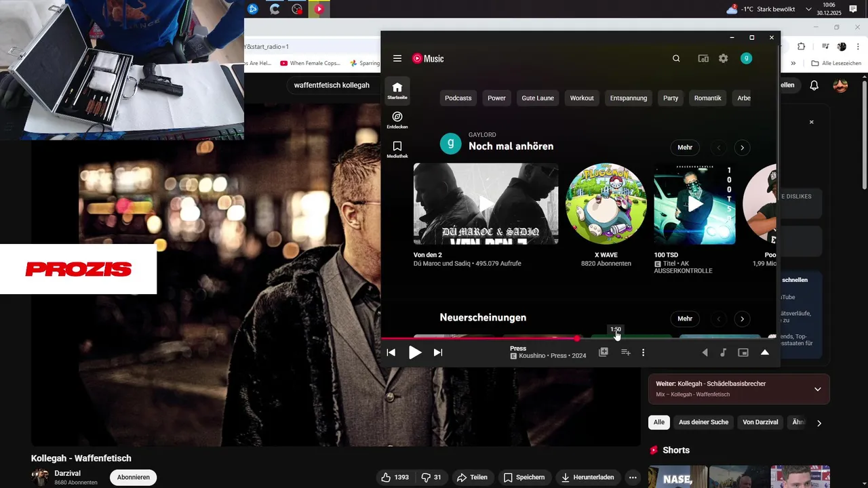Go to next items in Noch mal anhören

(x=742, y=148)
